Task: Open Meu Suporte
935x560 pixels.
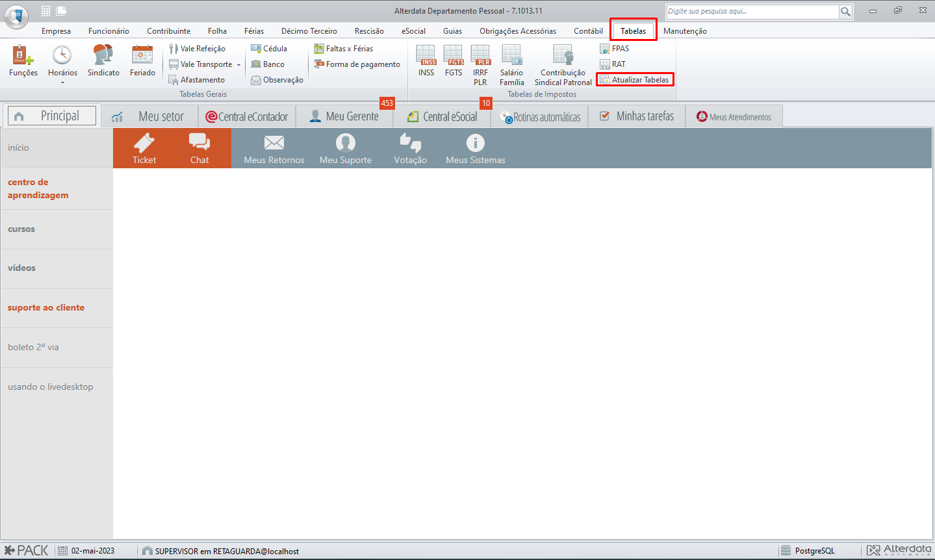Action: tap(346, 149)
